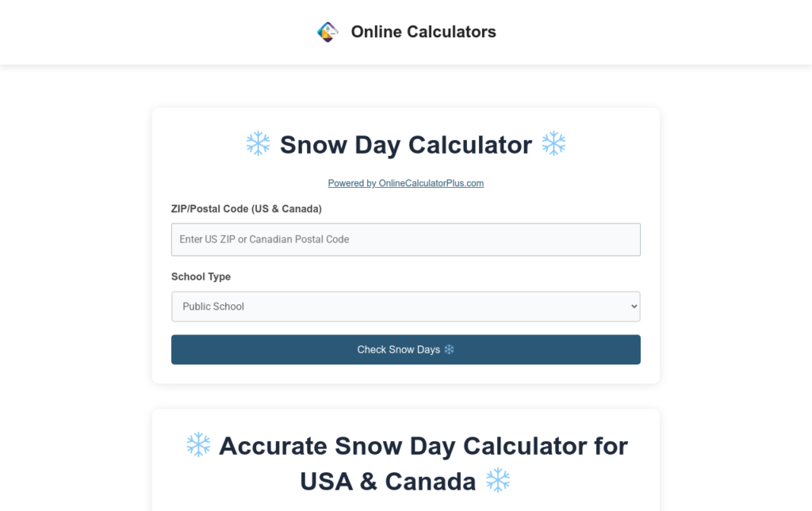Open the School Type dropdown

tap(406, 306)
